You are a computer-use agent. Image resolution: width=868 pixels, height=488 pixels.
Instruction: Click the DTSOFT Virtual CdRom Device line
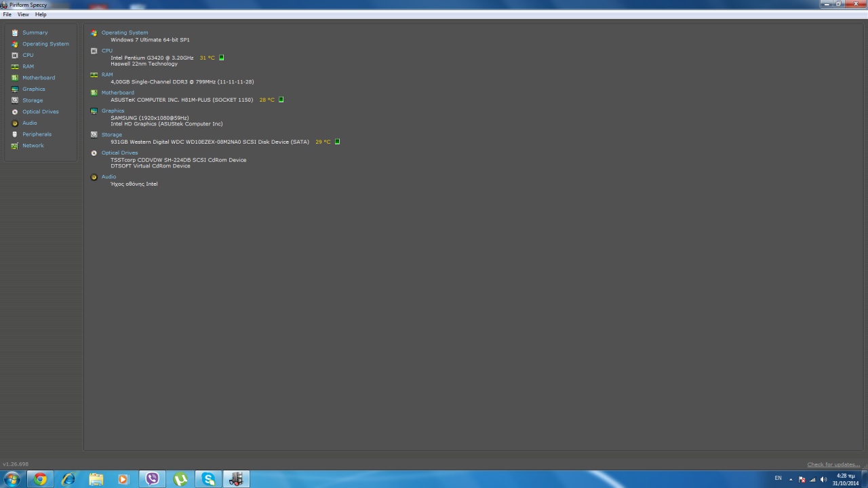point(151,166)
